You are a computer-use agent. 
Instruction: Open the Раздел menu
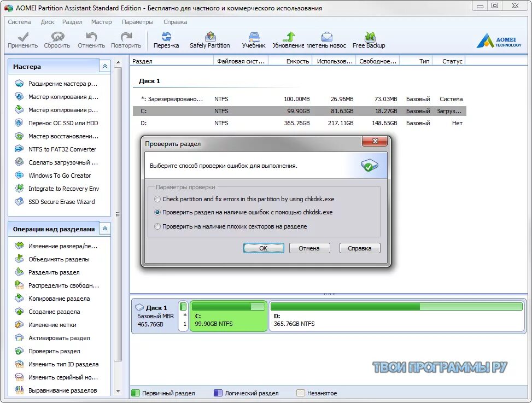[x=72, y=22]
